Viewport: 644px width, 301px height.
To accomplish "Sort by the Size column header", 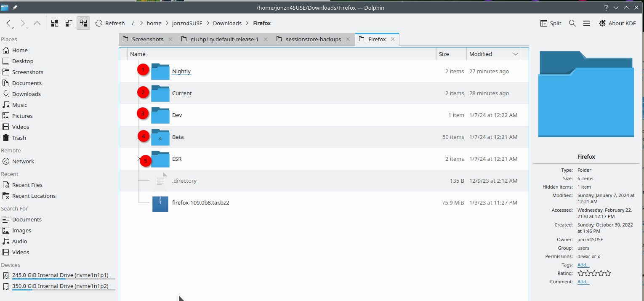I will [x=451, y=54].
